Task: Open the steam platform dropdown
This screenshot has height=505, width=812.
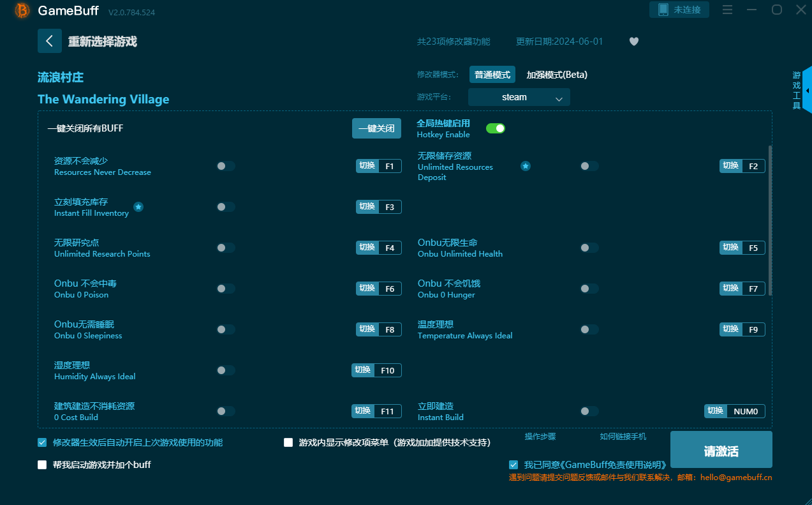Action: [x=519, y=97]
